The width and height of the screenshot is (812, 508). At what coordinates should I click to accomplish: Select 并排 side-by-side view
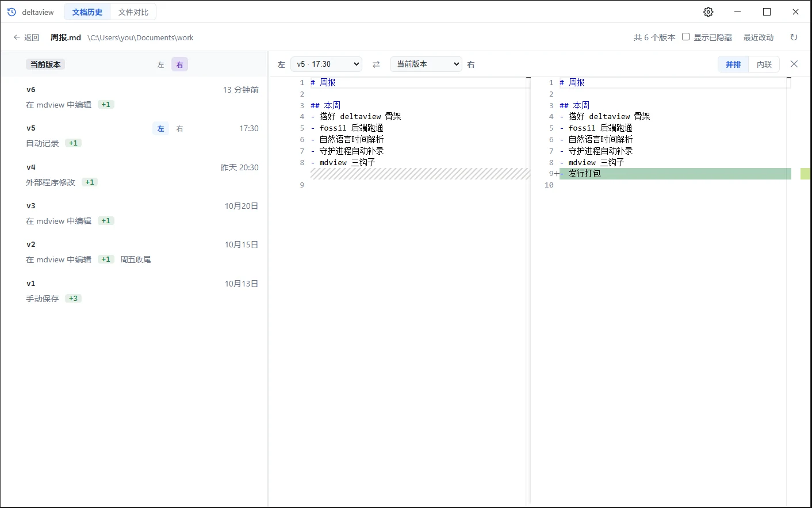tap(733, 64)
